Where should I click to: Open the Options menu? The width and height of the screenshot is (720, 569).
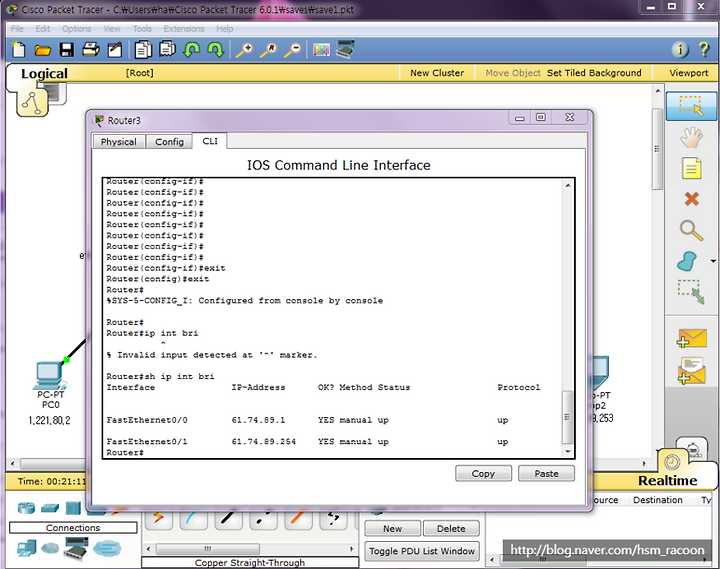pyautogui.click(x=76, y=28)
